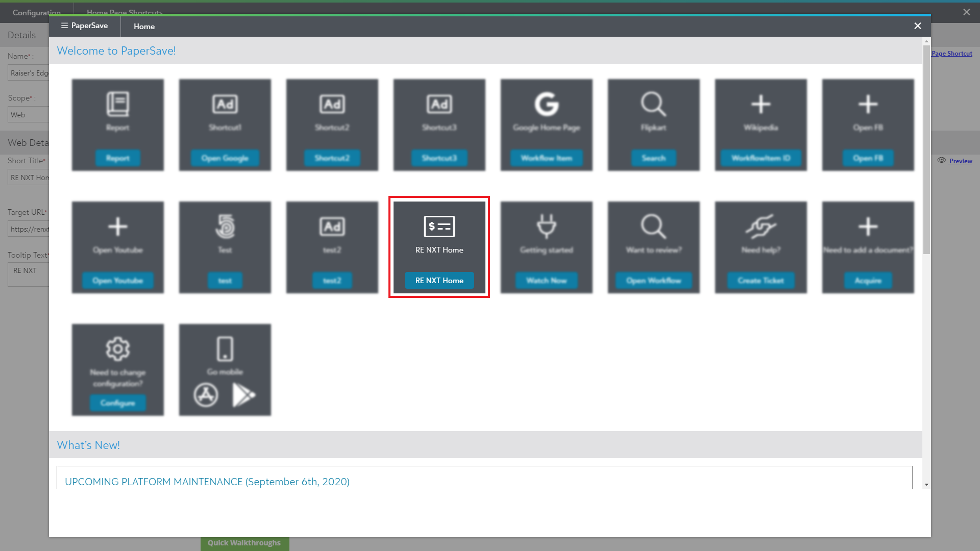The image size is (980, 551).
Task: Click the RE NXT Home tile icon
Action: pos(439,227)
